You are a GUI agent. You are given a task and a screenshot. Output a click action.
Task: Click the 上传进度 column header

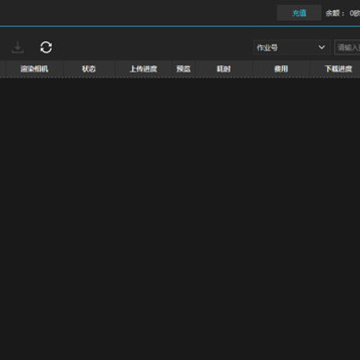(x=143, y=69)
